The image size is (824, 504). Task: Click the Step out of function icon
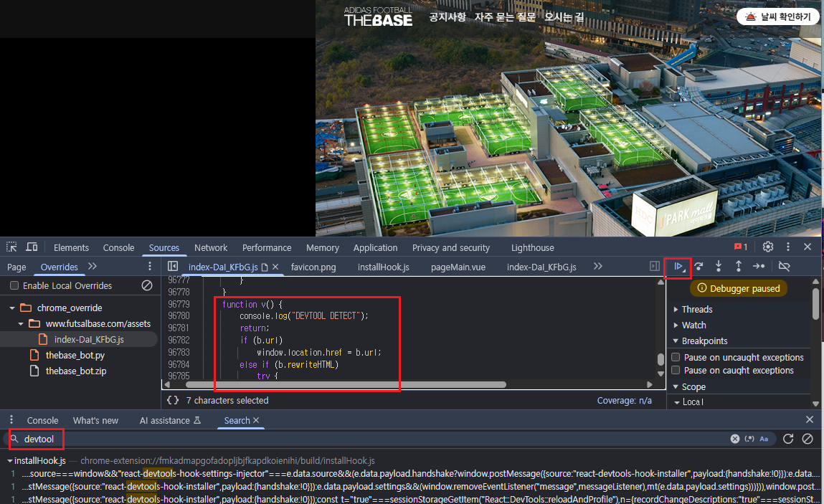click(739, 267)
